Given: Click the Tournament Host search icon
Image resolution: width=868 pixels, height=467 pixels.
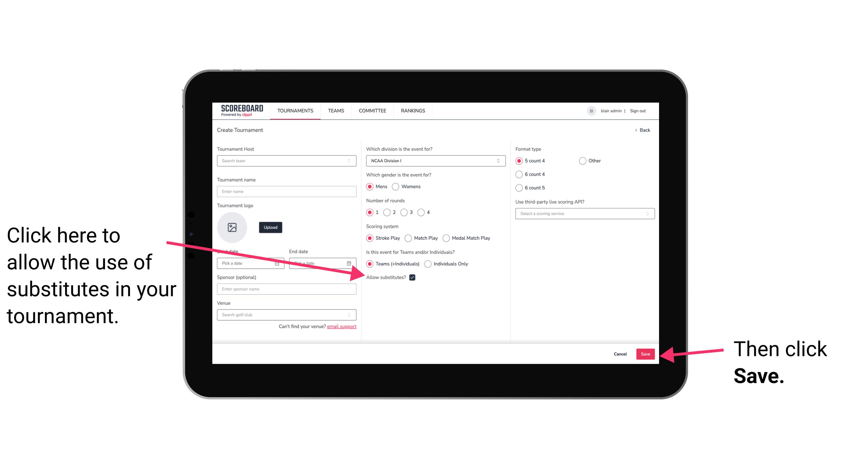Looking at the screenshot, I should pos(352,161).
